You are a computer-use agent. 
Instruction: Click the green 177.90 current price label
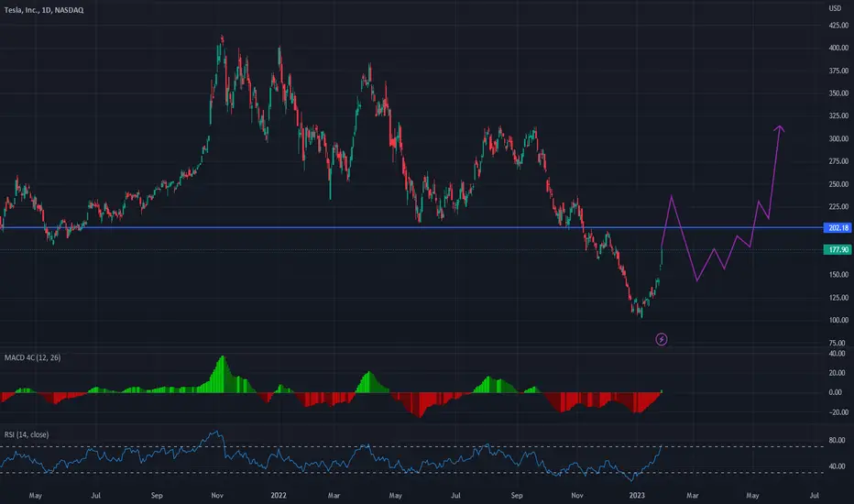click(838, 249)
